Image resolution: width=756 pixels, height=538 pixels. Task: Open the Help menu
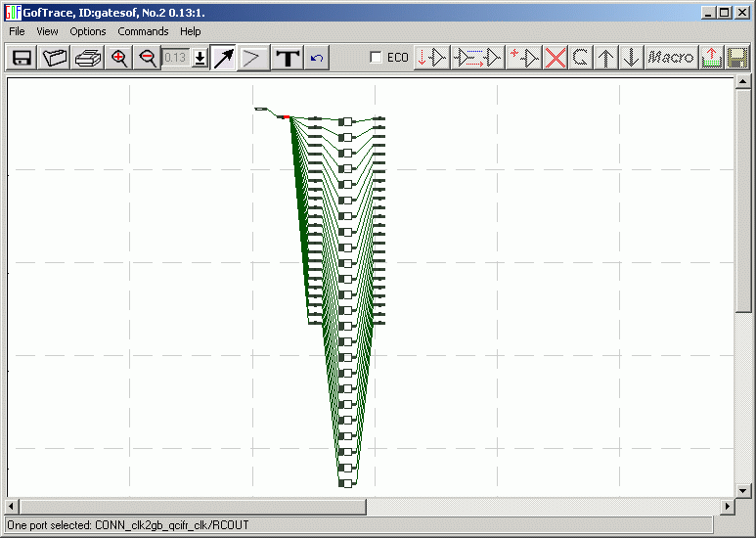click(x=191, y=31)
